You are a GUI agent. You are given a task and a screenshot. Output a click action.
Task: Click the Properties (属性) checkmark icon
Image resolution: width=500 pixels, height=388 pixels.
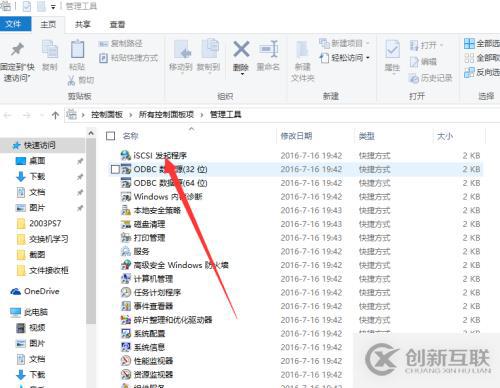tap(392, 50)
